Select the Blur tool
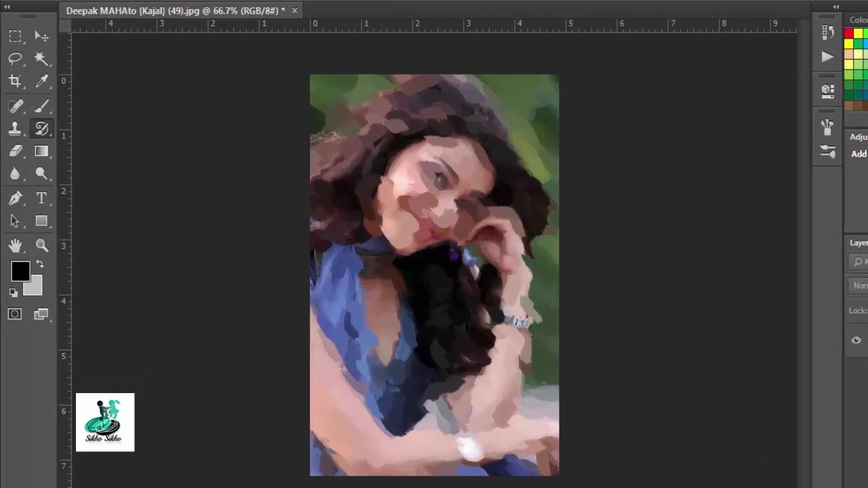 15,174
